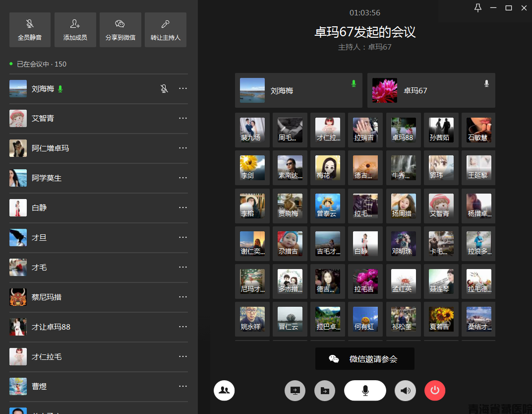Click the WeChat invite (微信邀请参会) button

pyautogui.click(x=364, y=359)
